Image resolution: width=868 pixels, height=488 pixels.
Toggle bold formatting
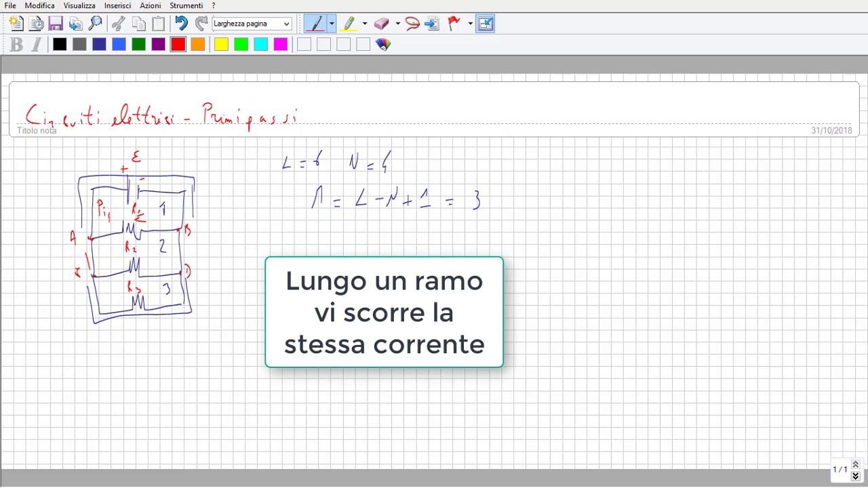17,45
